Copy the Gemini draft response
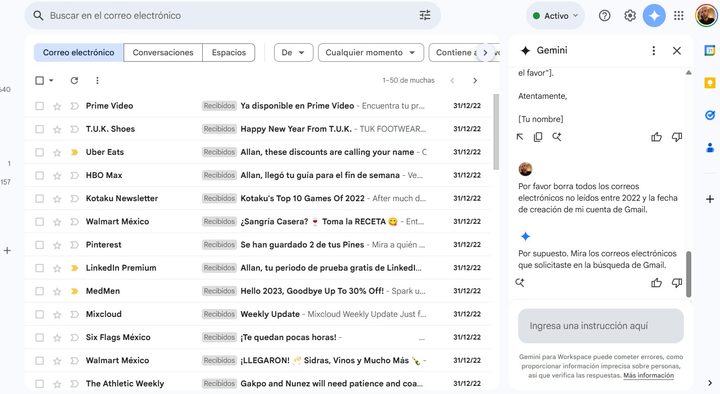Screen dimensions: 720x394 tap(538, 137)
